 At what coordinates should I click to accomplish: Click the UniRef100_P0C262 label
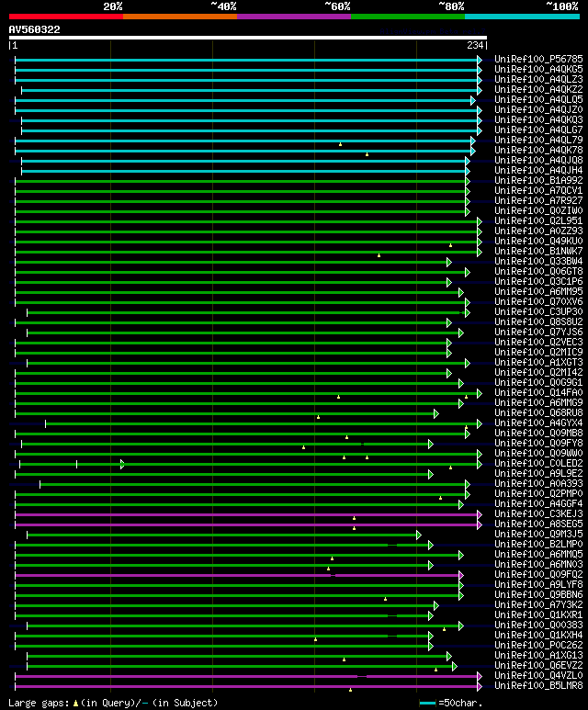click(538, 646)
